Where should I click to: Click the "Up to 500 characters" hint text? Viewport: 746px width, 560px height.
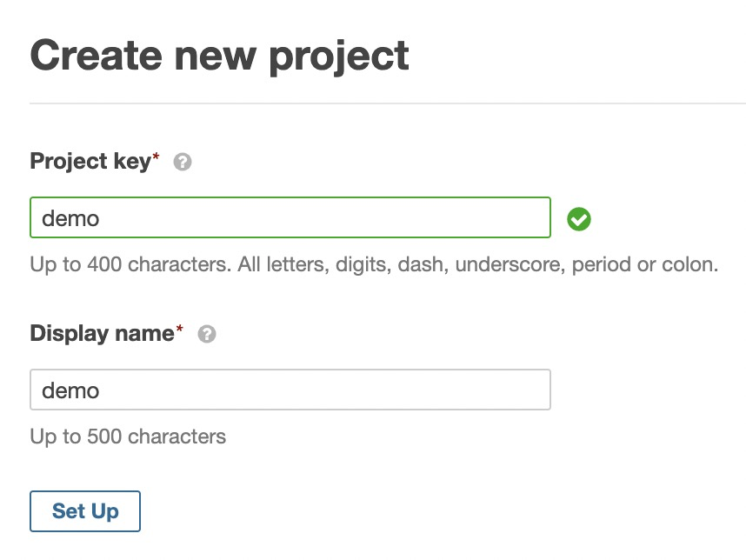pos(128,437)
